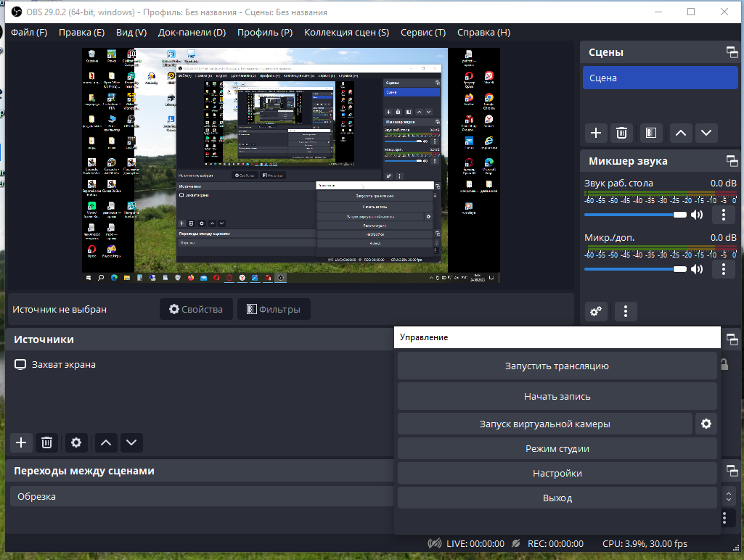
Task: Add a new source with plus icon
Action: [x=21, y=442]
